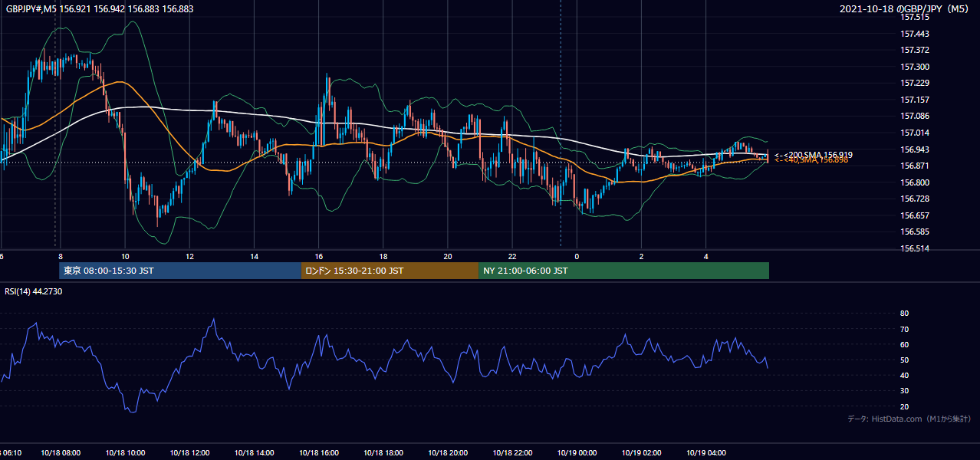
Task: Click price axis value 157.515
Action: [914, 17]
